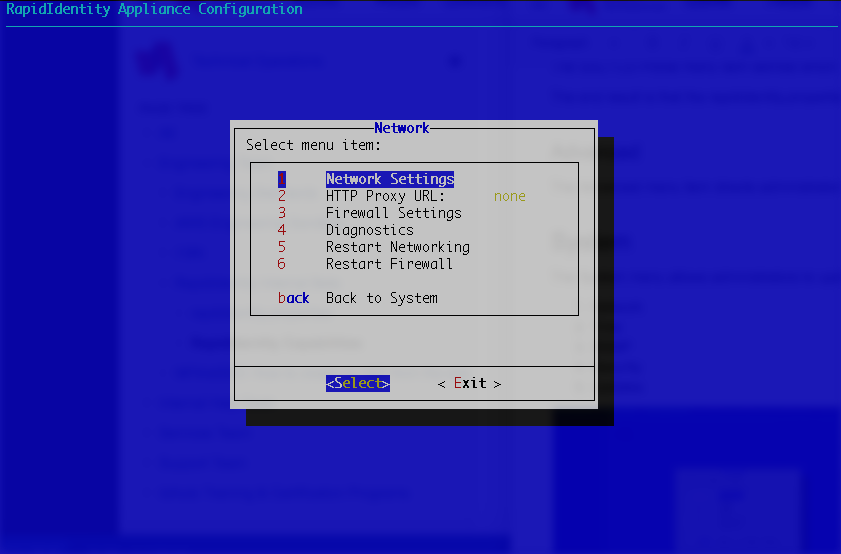Click the 'Network' dialog title
The image size is (841, 554).
point(402,128)
